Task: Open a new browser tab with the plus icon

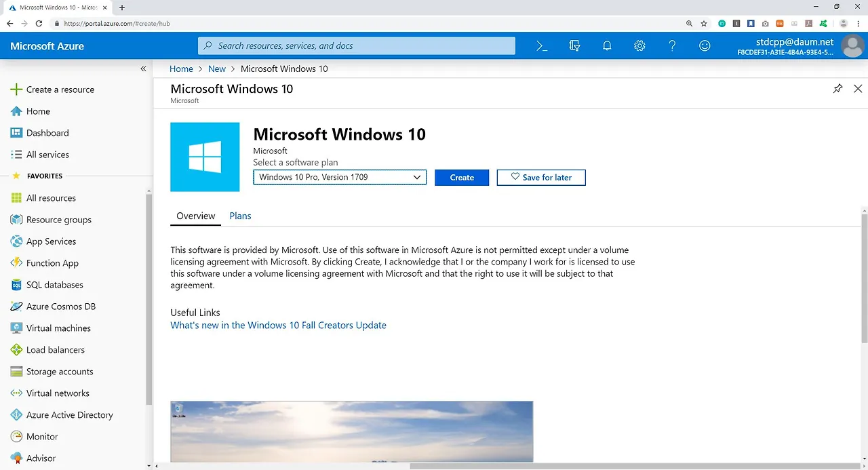Action: 122,7
